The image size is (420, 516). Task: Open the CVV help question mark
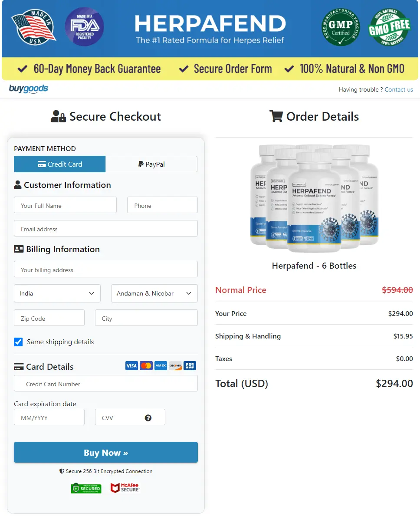[148, 418]
